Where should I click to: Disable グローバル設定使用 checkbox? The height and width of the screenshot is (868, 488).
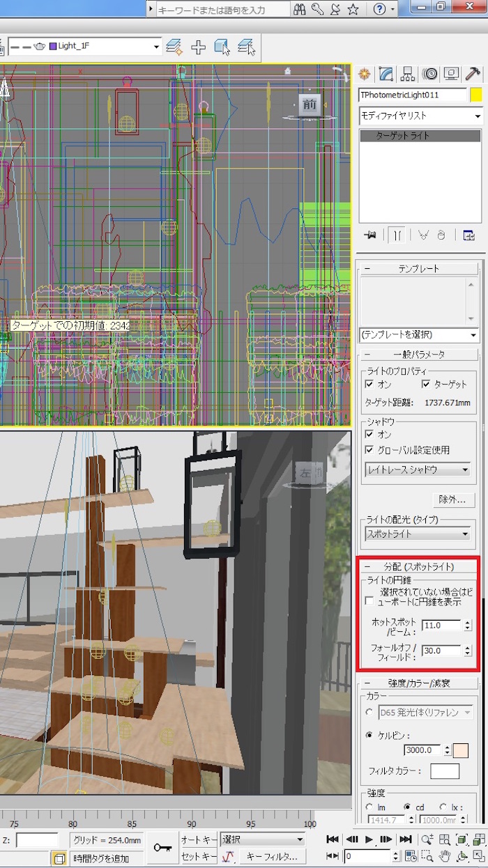click(369, 450)
